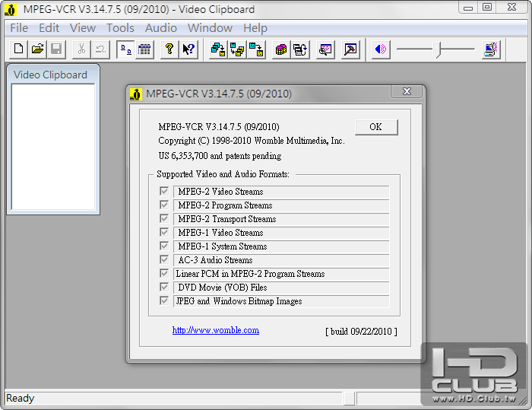
Task: Click the first blue-and-yellow windows transfer icon
Action: (218, 49)
